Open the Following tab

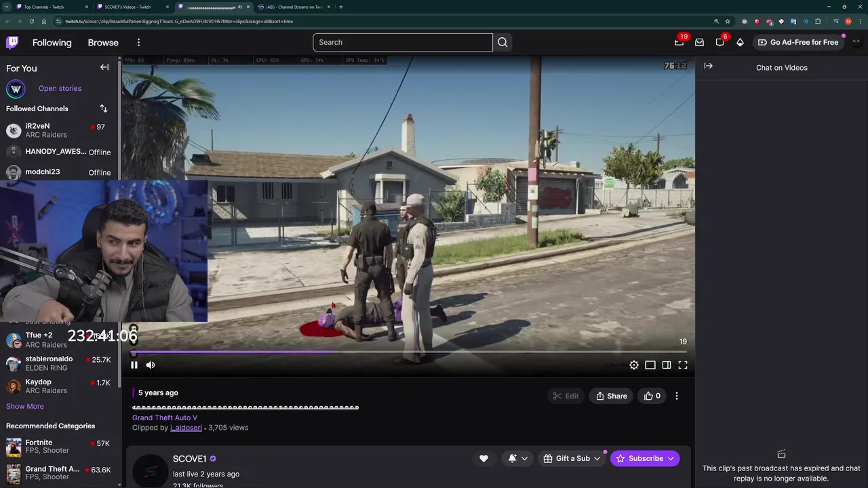(52, 42)
